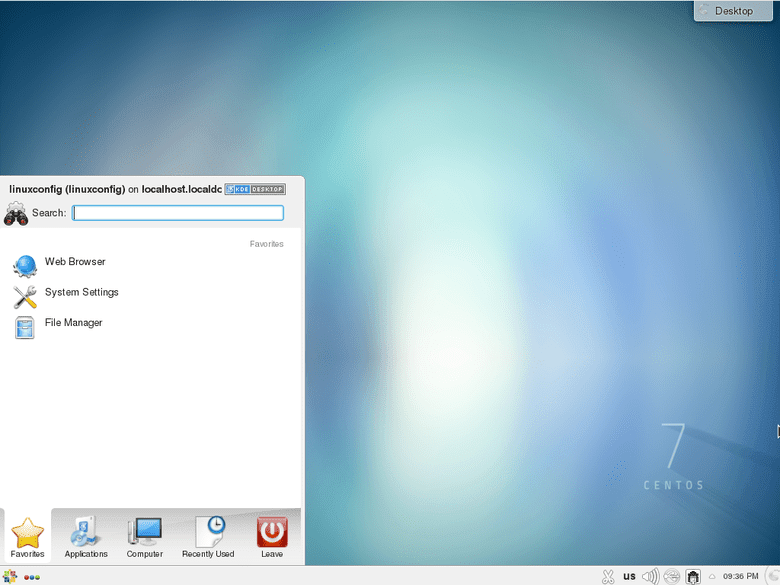The image size is (780, 585).
Task: Open the Leave tab
Action: [x=272, y=537]
